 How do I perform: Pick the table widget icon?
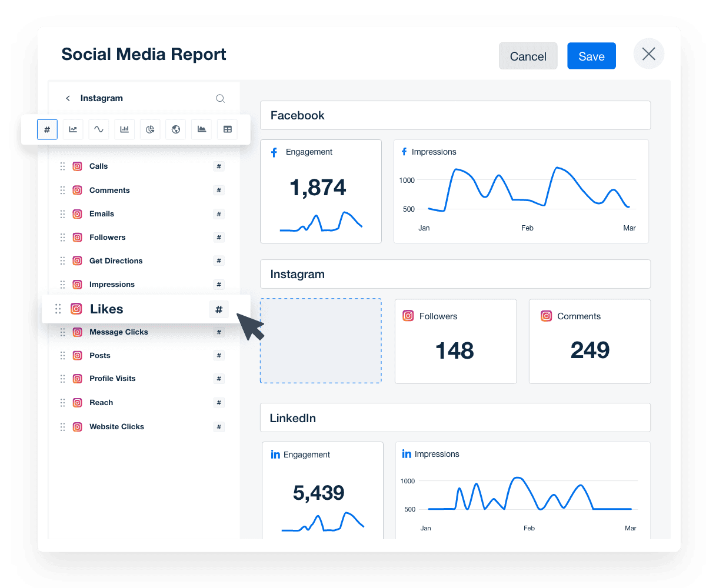[x=227, y=129]
